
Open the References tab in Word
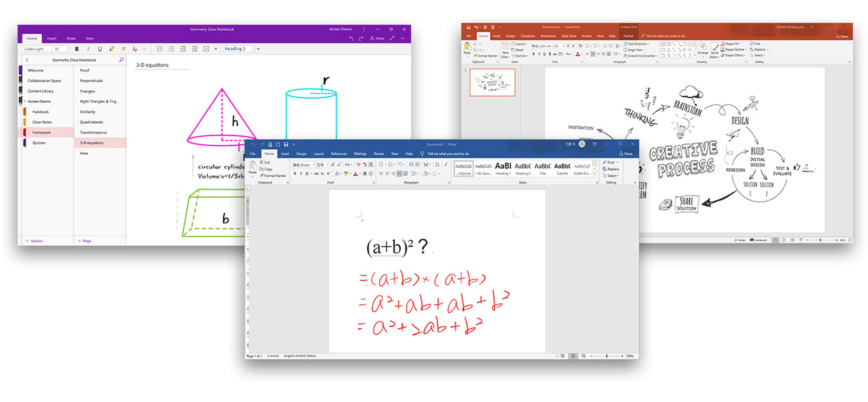pyautogui.click(x=339, y=154)
